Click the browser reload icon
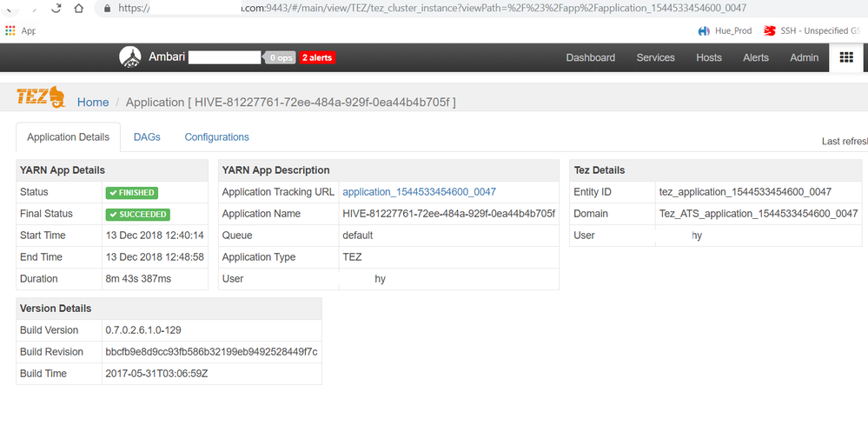The image size is (868, 425). coord(56,8)
